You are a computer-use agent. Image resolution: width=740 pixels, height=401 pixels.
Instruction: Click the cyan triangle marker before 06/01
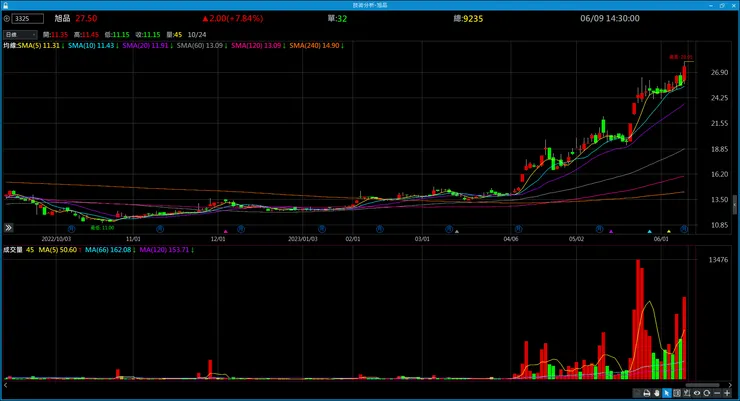tap(649, 232)
